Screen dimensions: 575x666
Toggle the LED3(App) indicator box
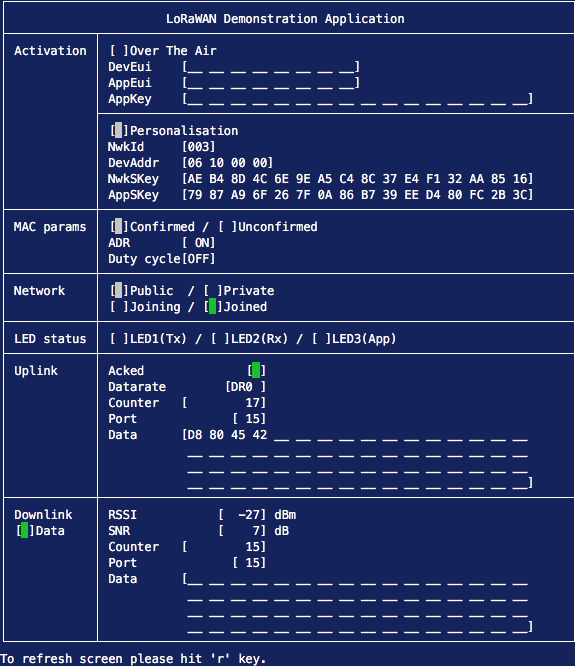click(x=321, y=339)
